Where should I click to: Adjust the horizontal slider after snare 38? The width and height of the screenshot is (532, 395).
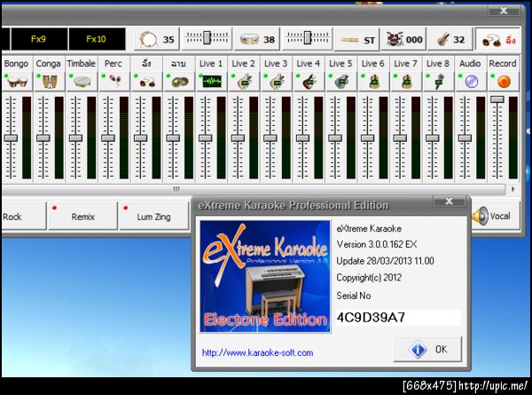coord(308,38)
